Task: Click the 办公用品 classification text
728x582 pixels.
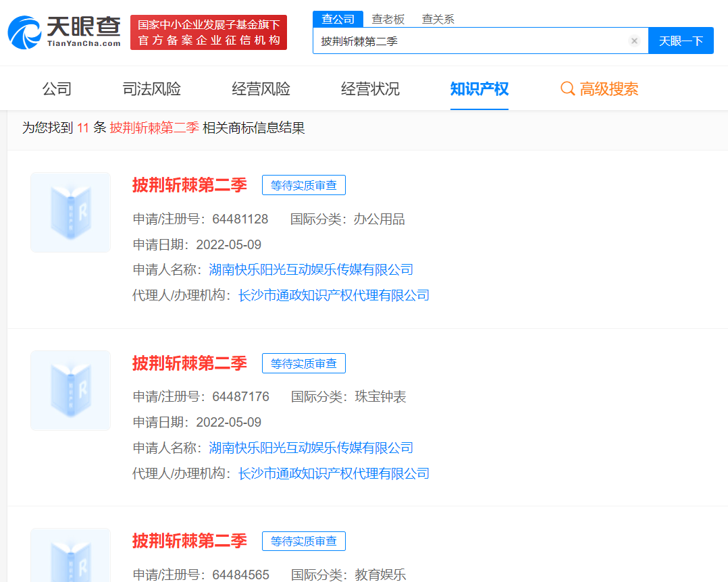Action: [380, 219]
